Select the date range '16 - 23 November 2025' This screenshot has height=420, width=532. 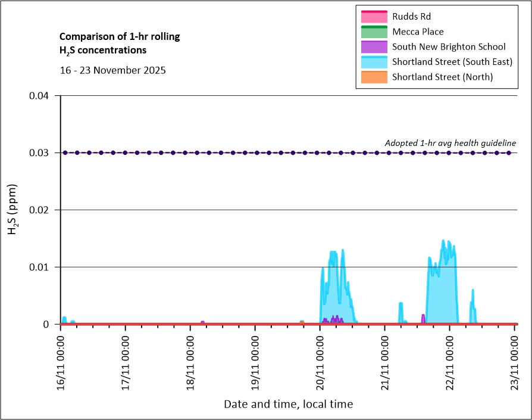pos(112,70)
